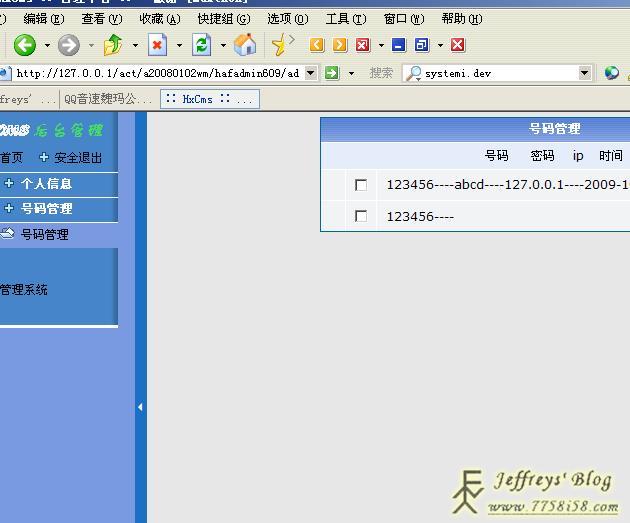Open the 收藏(A) favorites menu
Viewport: 630px width, 523px height.
click(160, 19)
